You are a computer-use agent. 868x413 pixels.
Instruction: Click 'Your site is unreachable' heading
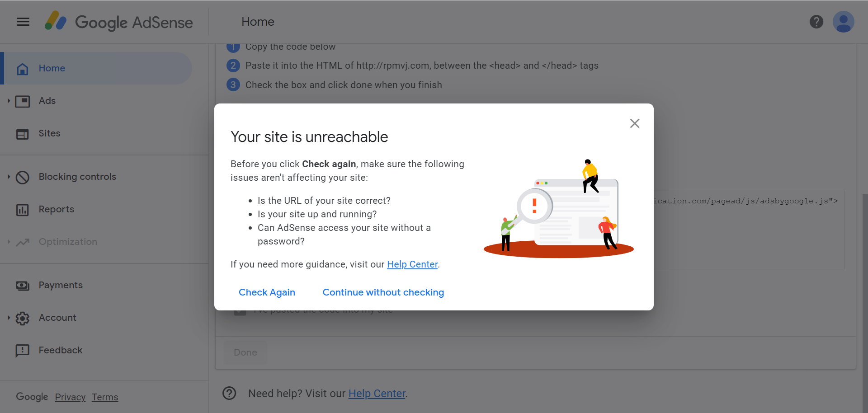[x=309, y=137]
